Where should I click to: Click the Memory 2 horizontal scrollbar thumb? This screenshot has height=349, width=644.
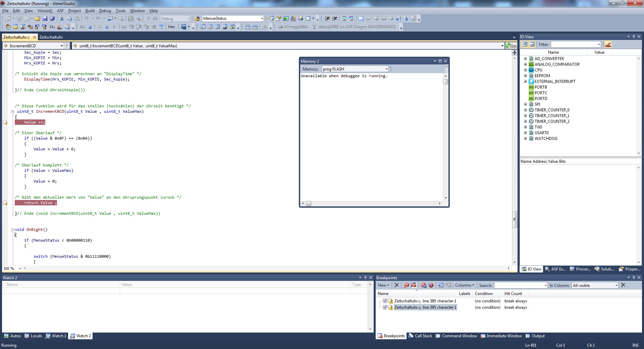[309, 203]
